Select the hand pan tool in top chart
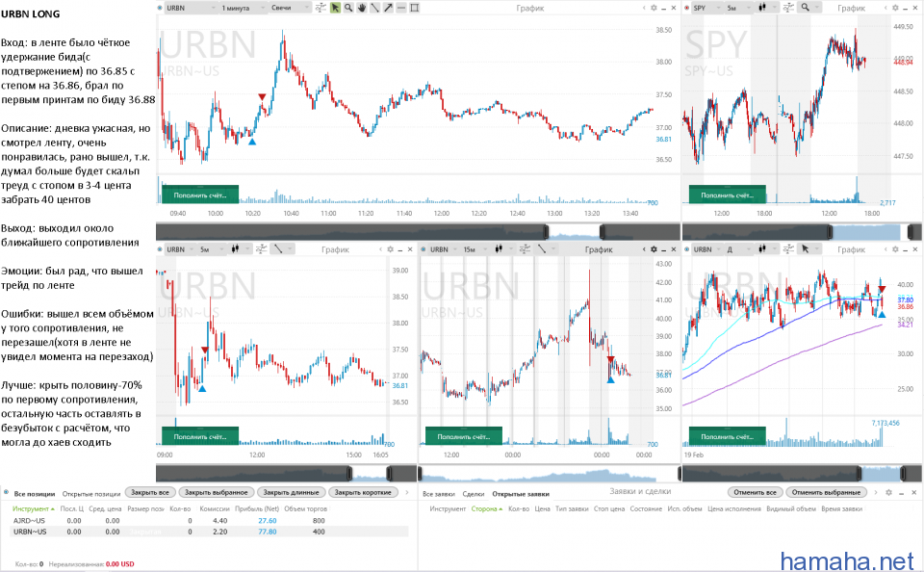The height and width of the screenshot is (572, 924). pos(361,7)
